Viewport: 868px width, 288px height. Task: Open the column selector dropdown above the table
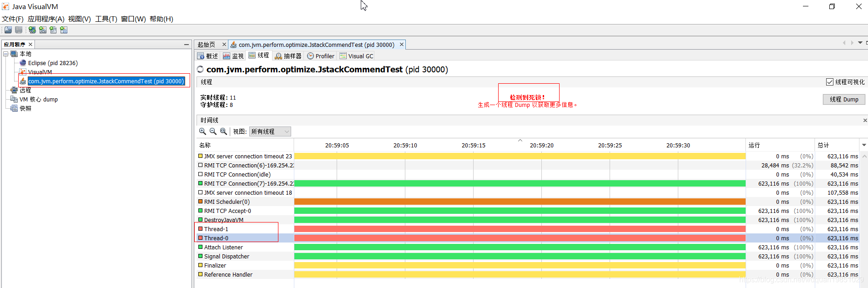pos(864,145)
